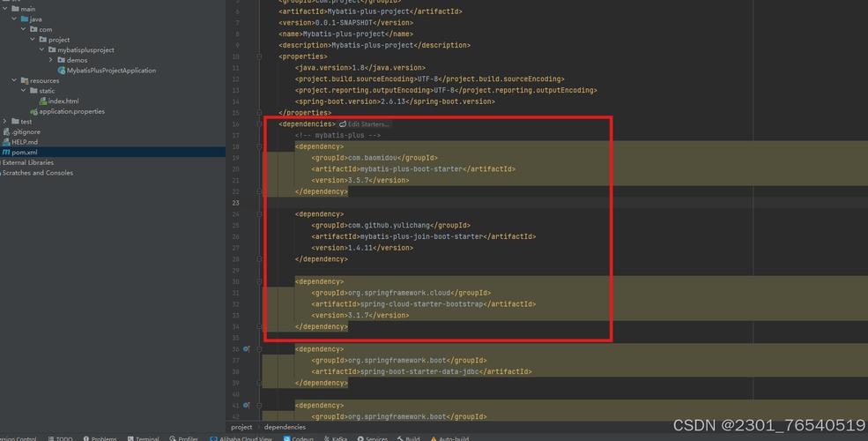This screenshot has width=868, height=441.
Task: Expand the demos package
Action: tap(51, 60)
